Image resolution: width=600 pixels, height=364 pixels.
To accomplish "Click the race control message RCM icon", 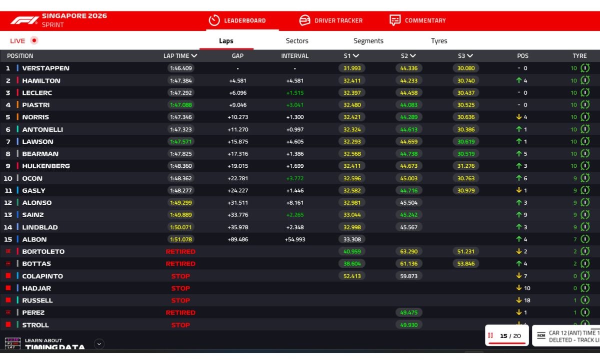I will pos(541,336).
